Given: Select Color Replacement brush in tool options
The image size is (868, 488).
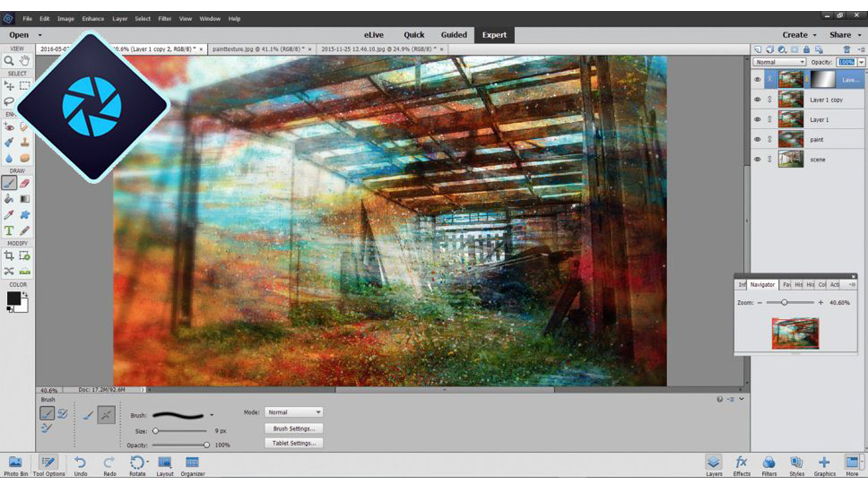Looking at the screenshot, I should click(x=47, y=428).
